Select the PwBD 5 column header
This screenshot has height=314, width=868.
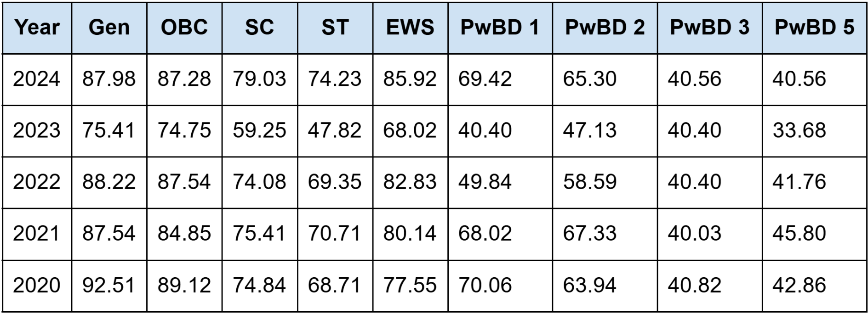814,28
